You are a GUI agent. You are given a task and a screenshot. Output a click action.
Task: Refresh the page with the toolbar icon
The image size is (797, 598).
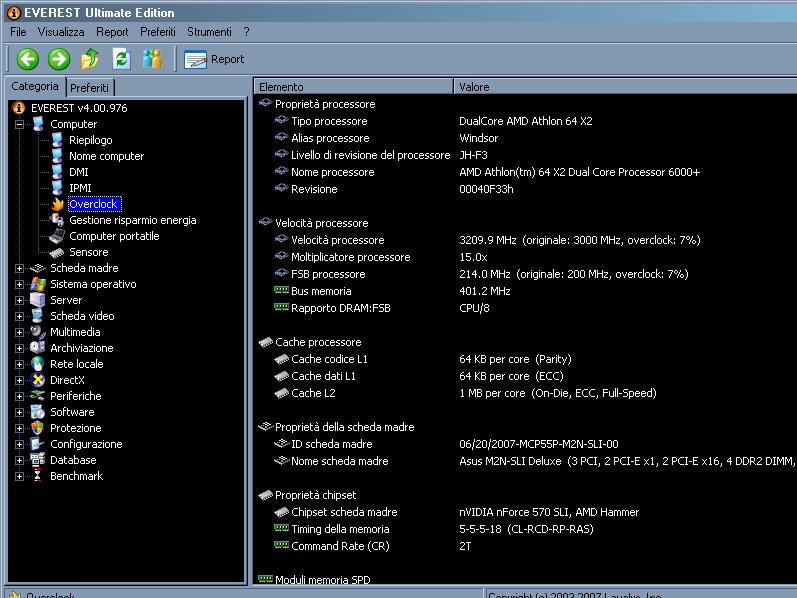[x=121, y=59]
